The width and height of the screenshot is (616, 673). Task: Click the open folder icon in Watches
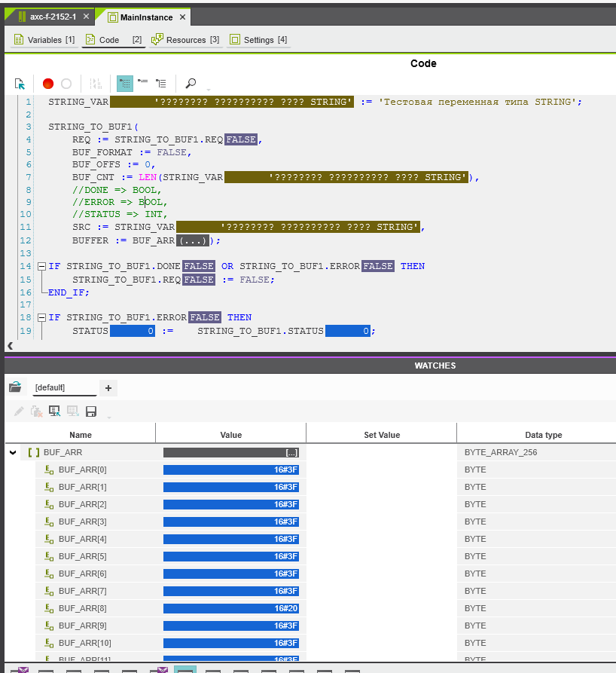click(15, 387)
